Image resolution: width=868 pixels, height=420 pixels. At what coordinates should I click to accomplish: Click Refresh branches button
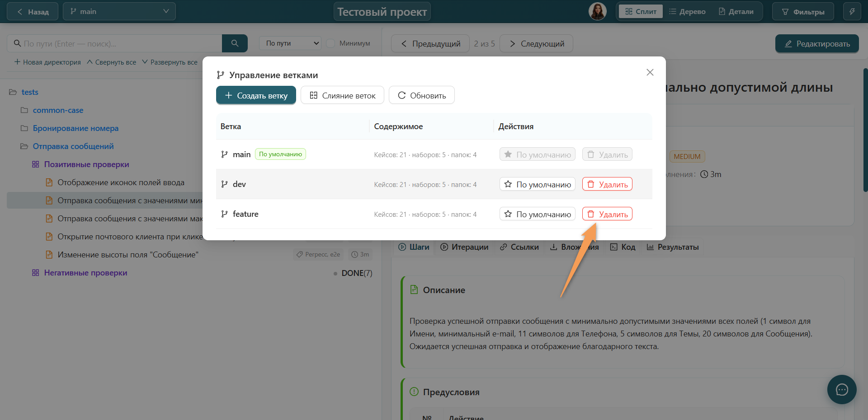coord(421,95)
